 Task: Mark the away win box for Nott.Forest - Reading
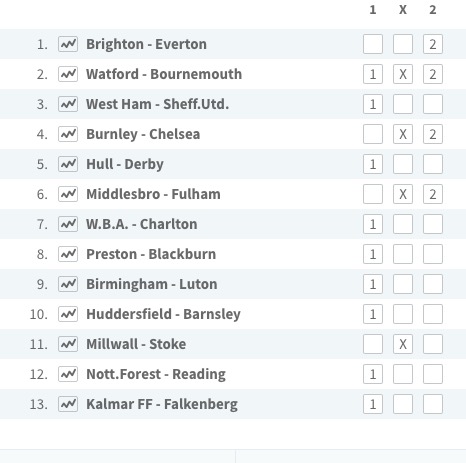(x=433, y=374)
